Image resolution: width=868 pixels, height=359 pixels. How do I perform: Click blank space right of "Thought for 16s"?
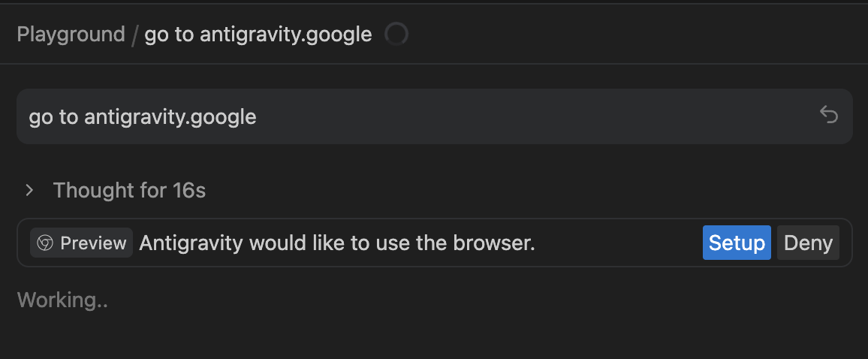pos(488,191)
